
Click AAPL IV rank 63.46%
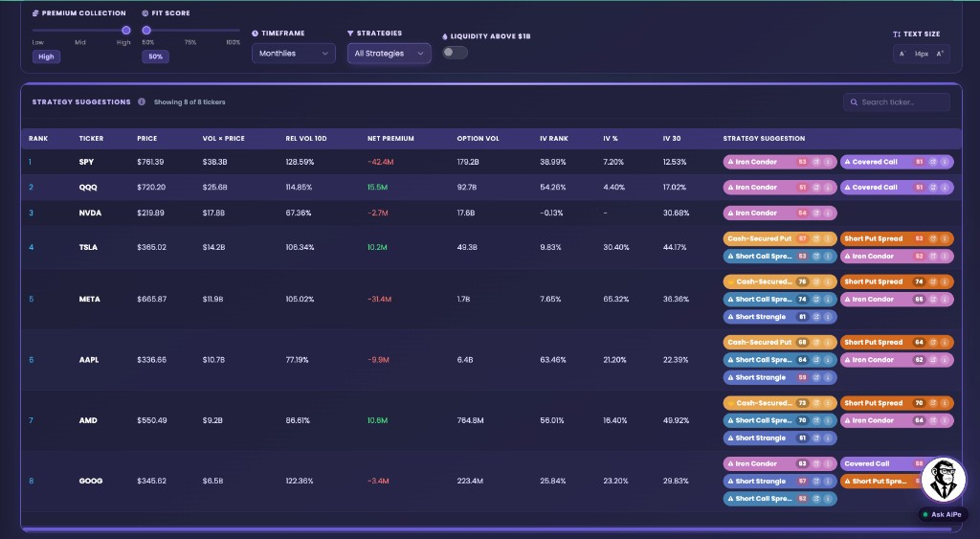553,360
